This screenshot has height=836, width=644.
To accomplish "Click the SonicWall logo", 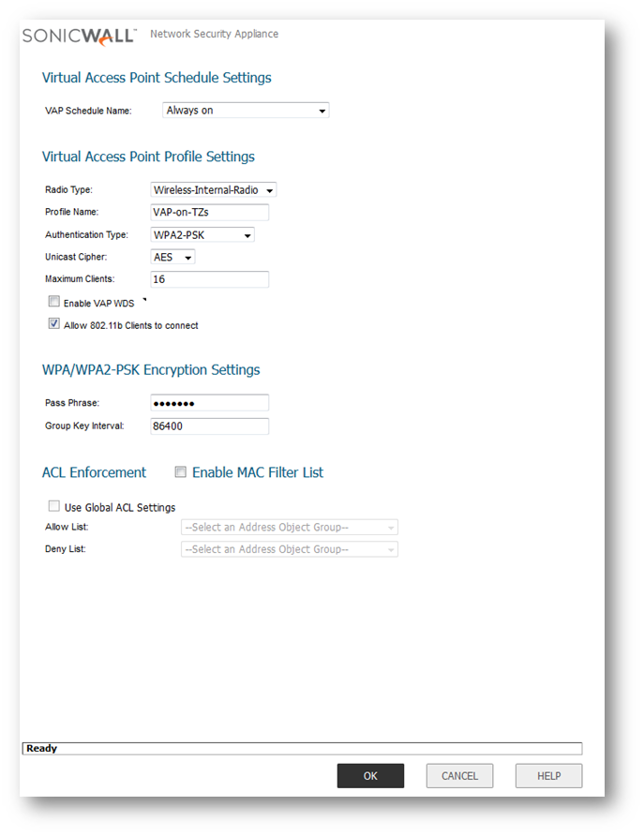I will [79, 36].
